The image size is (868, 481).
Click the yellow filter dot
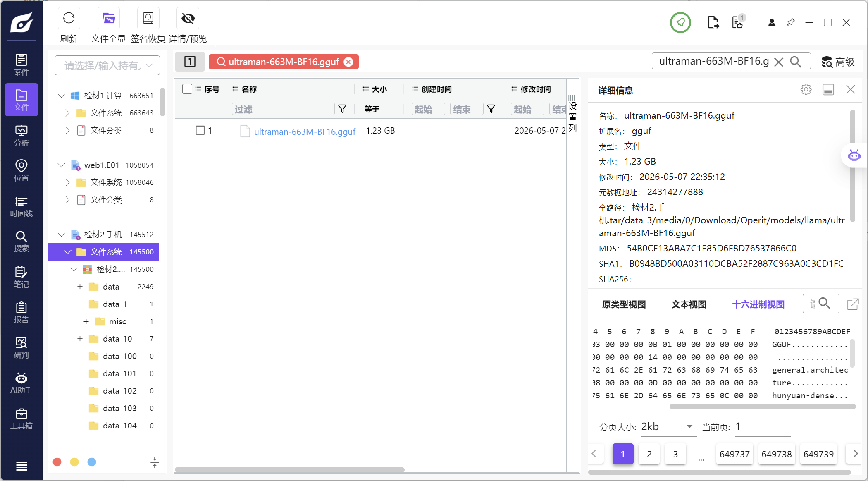tap(74, 462)
